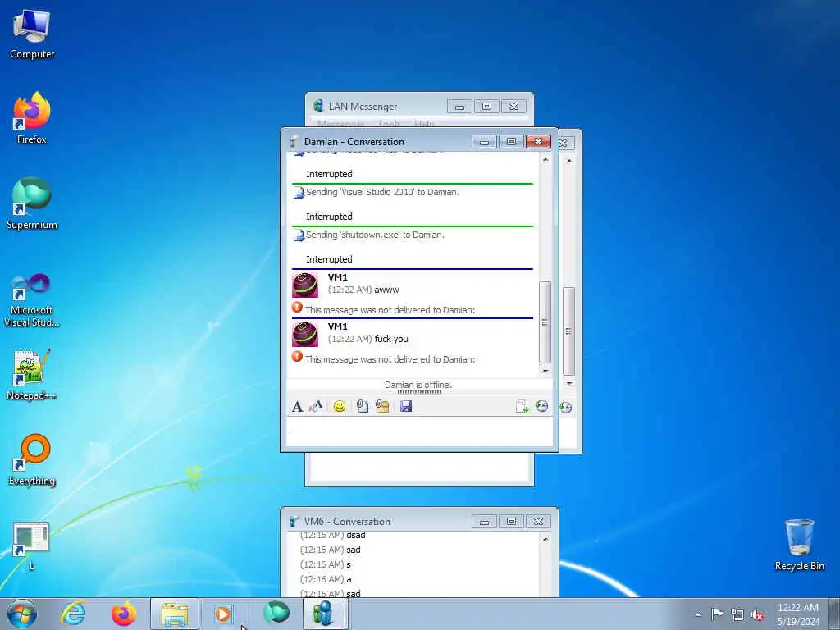Maximize the VM6 Conversation window
Viewport: 840px width, 630px height.
point(511,521)
